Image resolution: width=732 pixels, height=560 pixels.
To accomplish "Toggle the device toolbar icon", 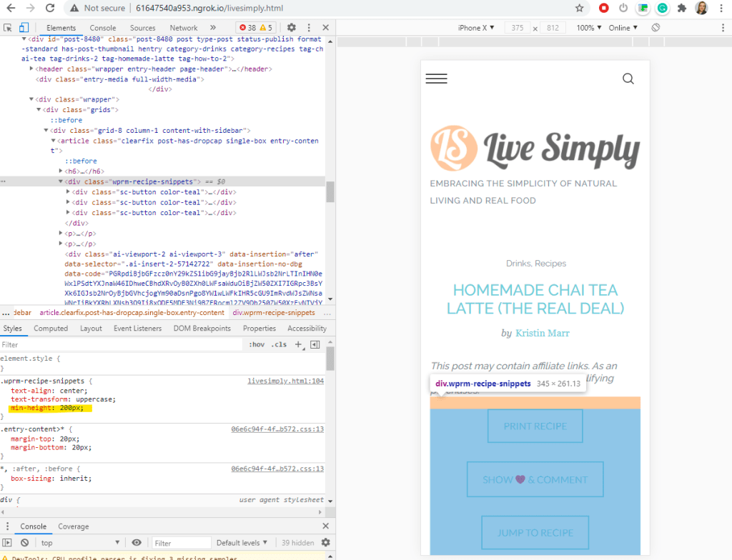I will click(x=23, y=28).
